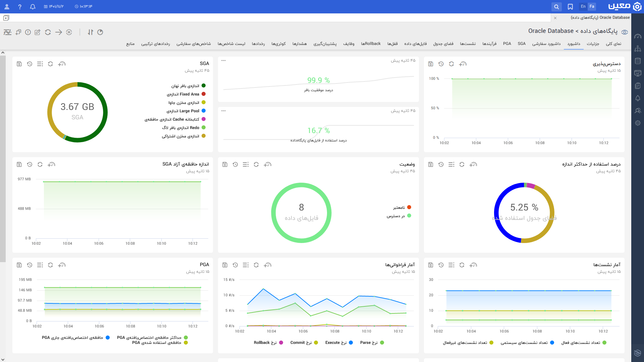The height and width of the screenshot is (362, 644).
Task: Open the notifications bell in the top bar
Action: (x=33, y=7)
